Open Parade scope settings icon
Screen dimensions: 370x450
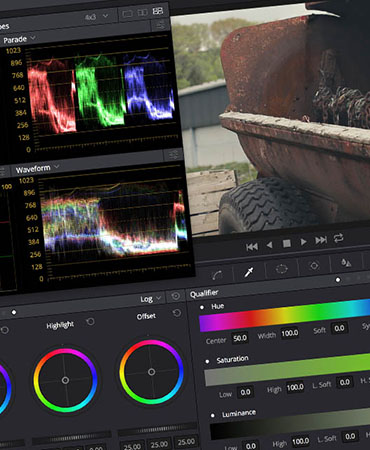click(x=160, y=25)
